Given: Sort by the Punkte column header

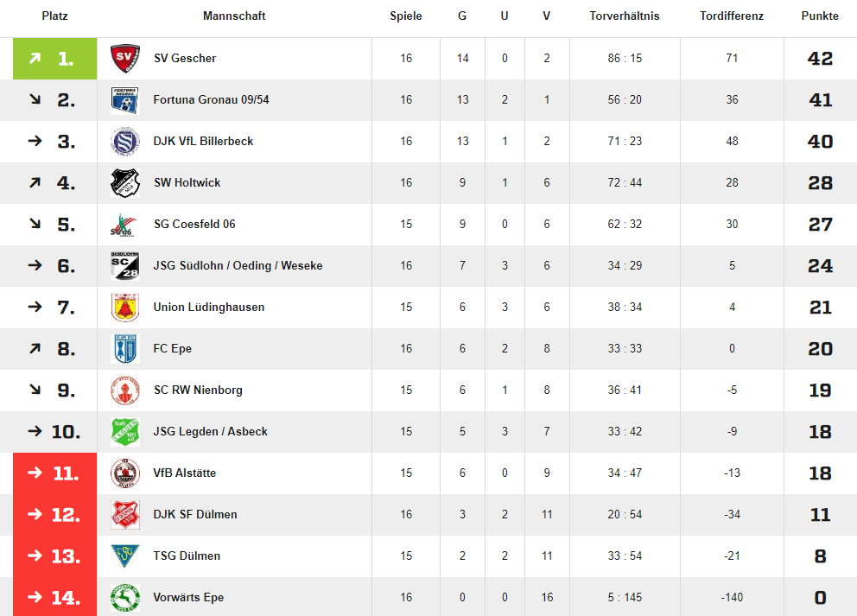Looking at the screenshot, I should (820, 16).
